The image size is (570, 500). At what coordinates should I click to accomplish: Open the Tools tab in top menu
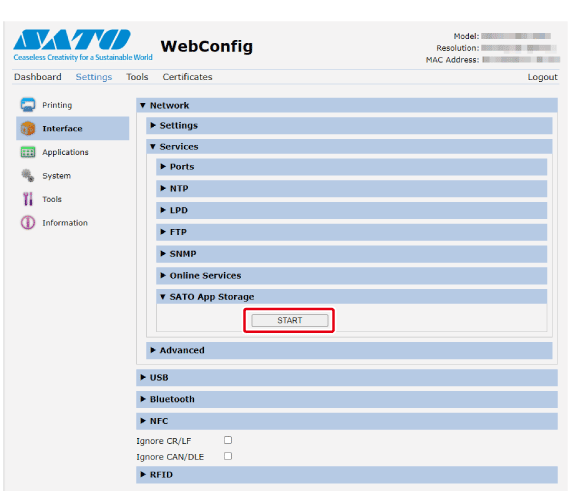coord(137,77)
